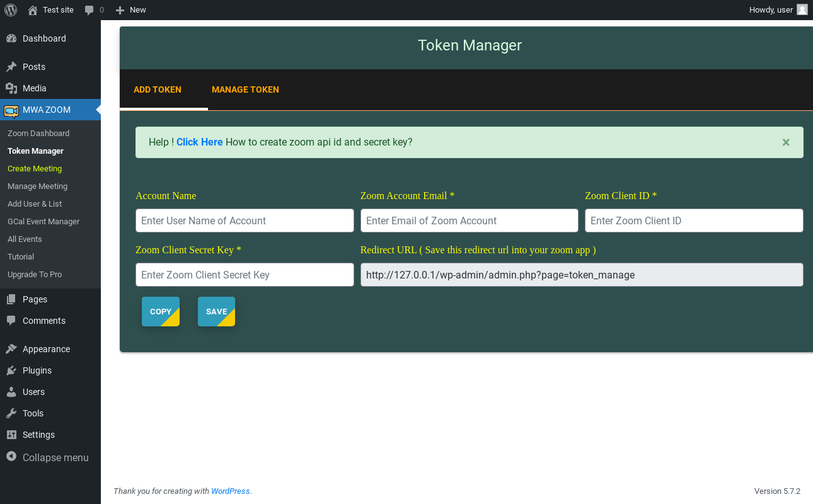Click the Test site name link

tap(58, 10)
